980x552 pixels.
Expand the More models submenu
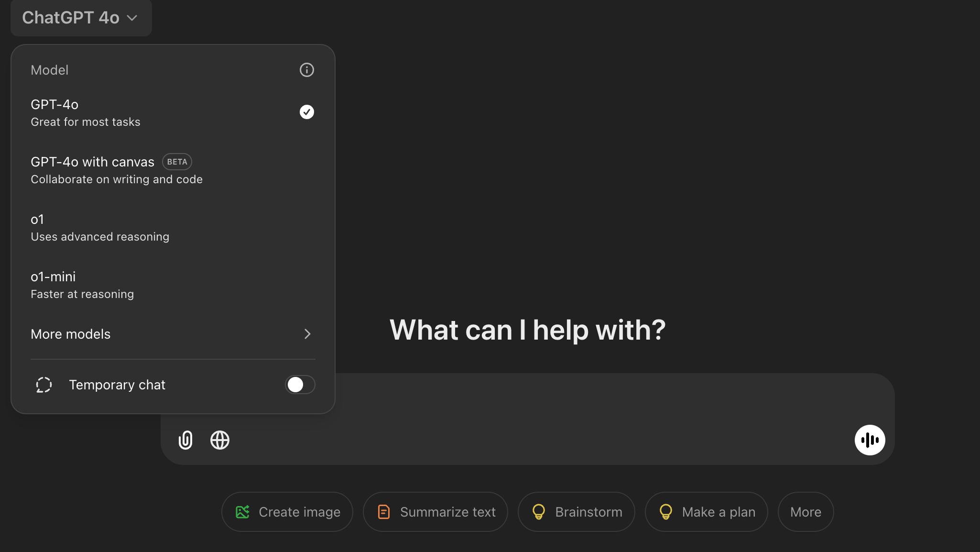[71, 334]
